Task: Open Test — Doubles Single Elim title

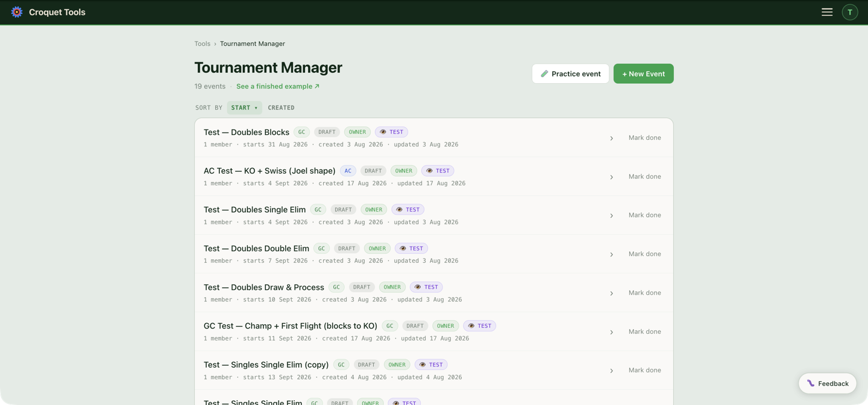Action: point(254,210)
